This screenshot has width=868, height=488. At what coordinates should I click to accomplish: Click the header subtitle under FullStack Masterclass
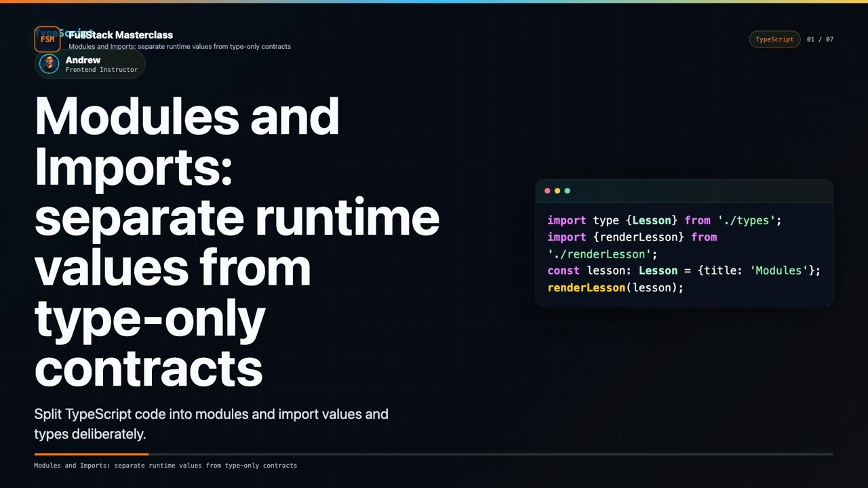tap(180, 47)
